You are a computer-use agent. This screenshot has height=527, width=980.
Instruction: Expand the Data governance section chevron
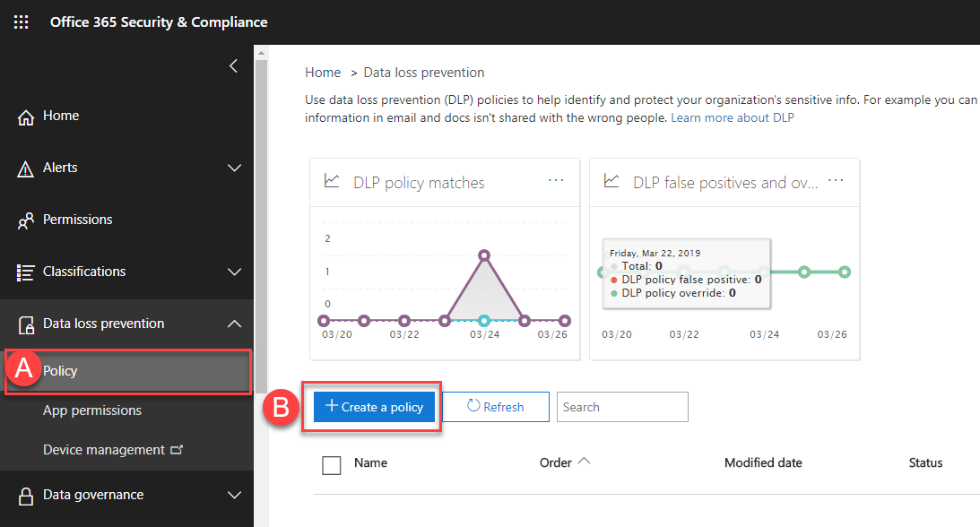tap(234, 495)
